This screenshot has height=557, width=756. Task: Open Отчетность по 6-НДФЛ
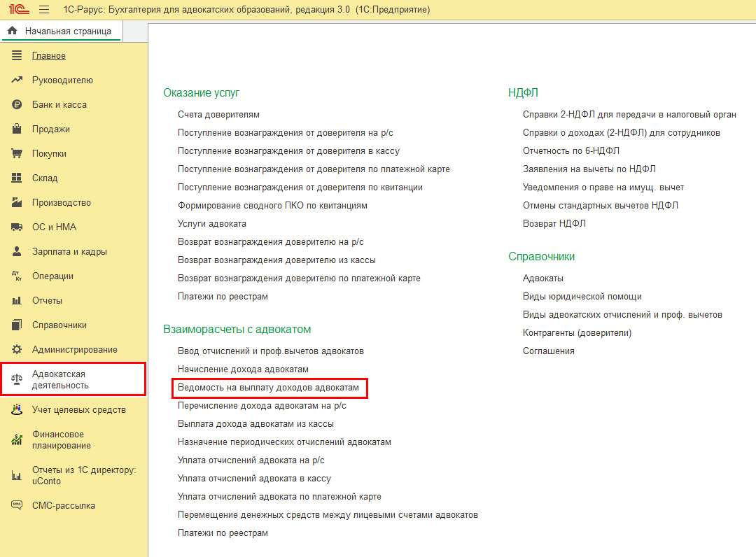pyautogui.click(x=570, y=151)
